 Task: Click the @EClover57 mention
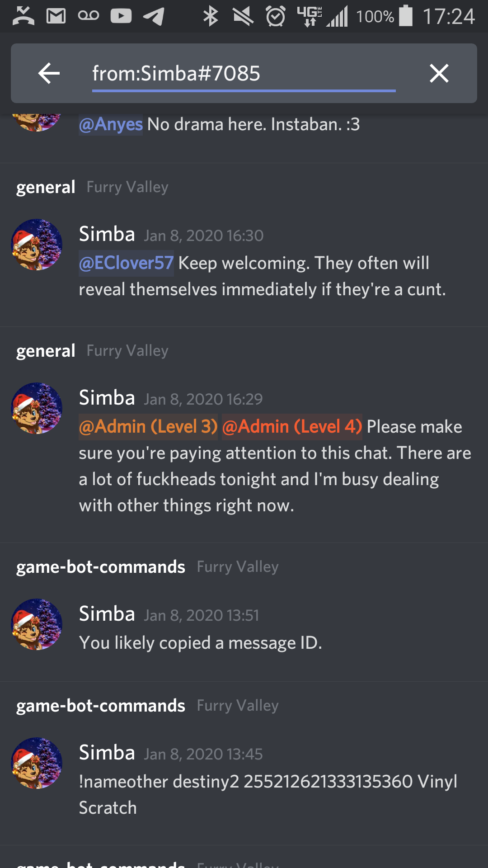tap(127, 263)
